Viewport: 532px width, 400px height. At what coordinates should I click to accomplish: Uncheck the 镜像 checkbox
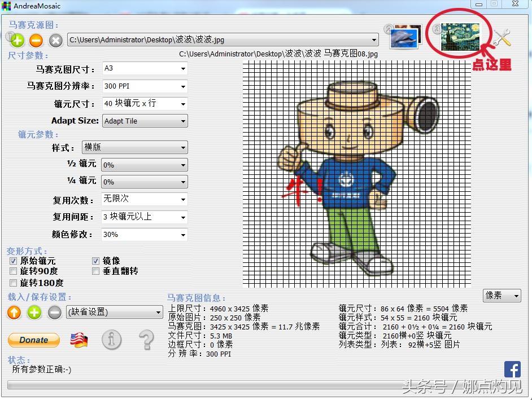coord(96,261)
